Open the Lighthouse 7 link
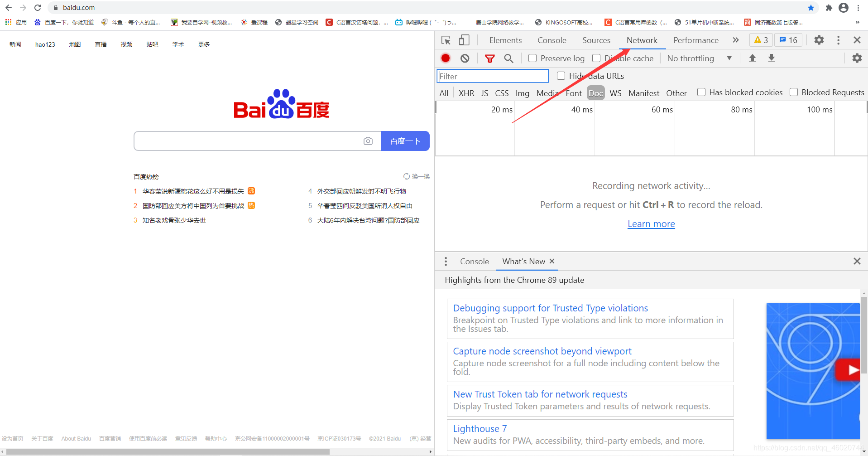The image size is (868, 456). point(480,429)
